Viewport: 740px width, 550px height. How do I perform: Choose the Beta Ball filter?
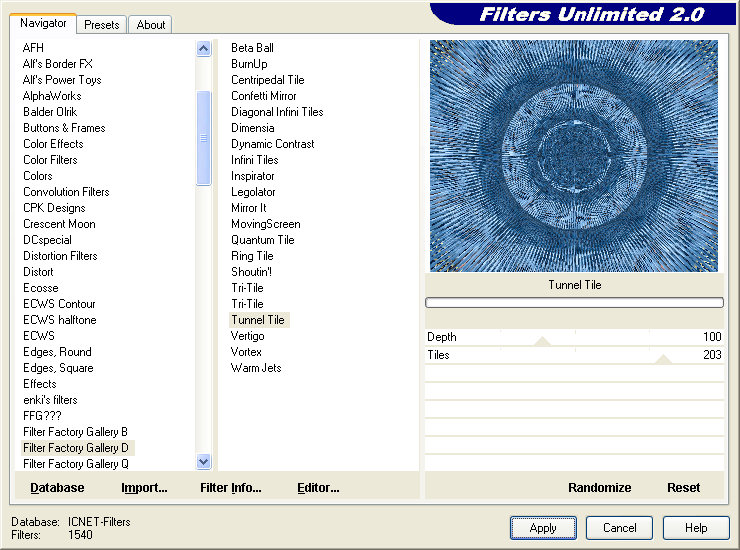[252, 48]
